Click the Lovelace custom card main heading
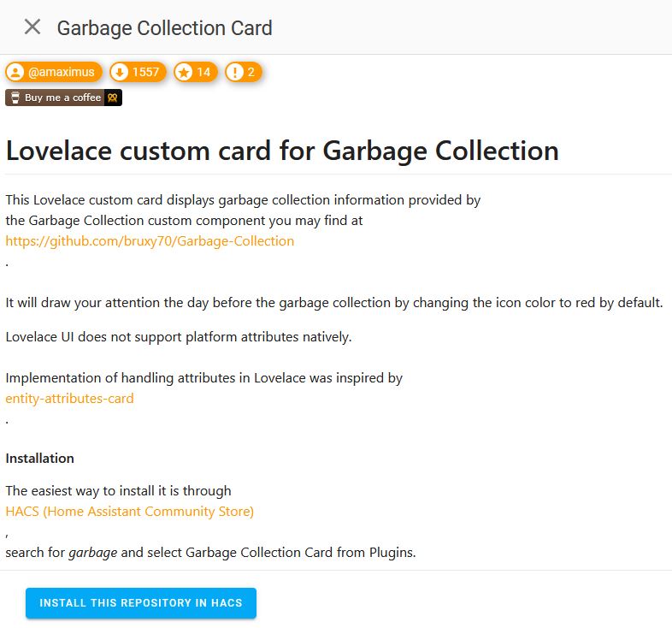 point(282,151)
